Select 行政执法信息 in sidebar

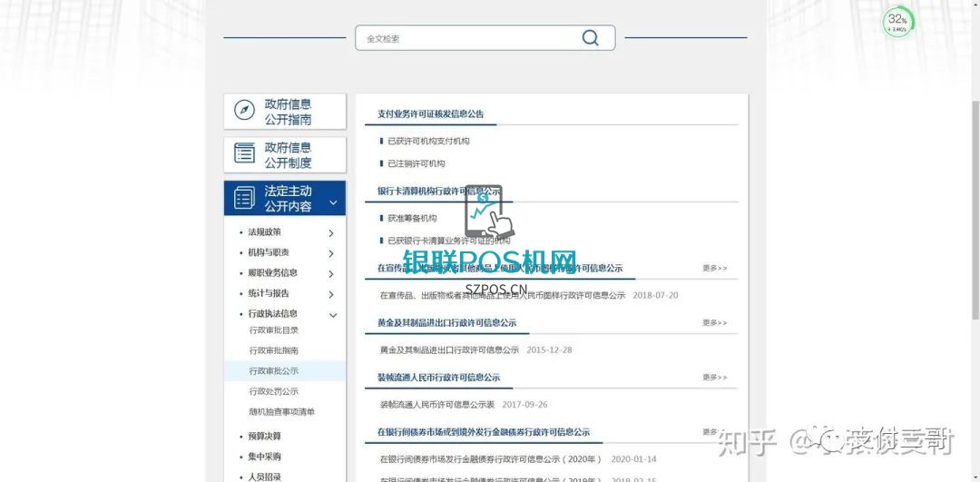[x=272, y=314]
